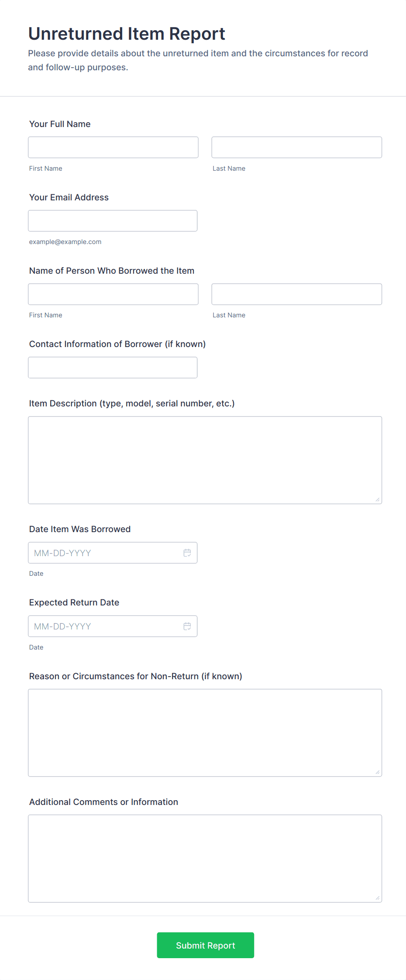Click the Your Email Address input
This screenshot has width=406, height=980.
[113, 220]
